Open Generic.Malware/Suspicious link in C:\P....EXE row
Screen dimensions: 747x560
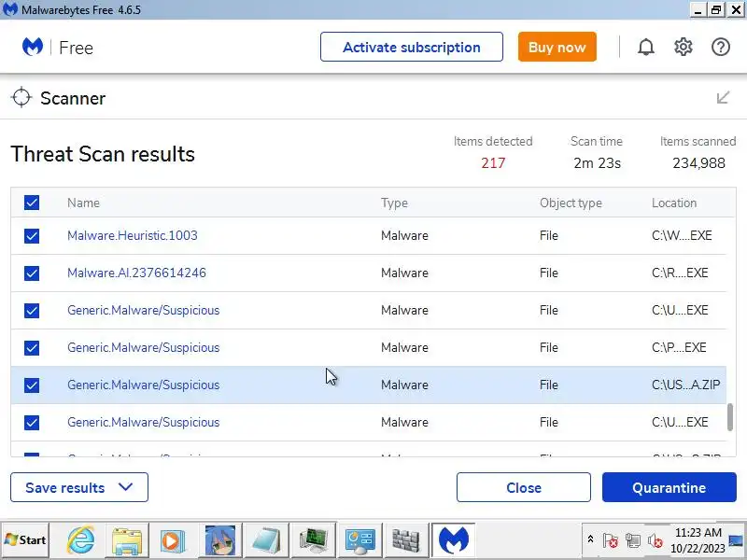point(144,347)
